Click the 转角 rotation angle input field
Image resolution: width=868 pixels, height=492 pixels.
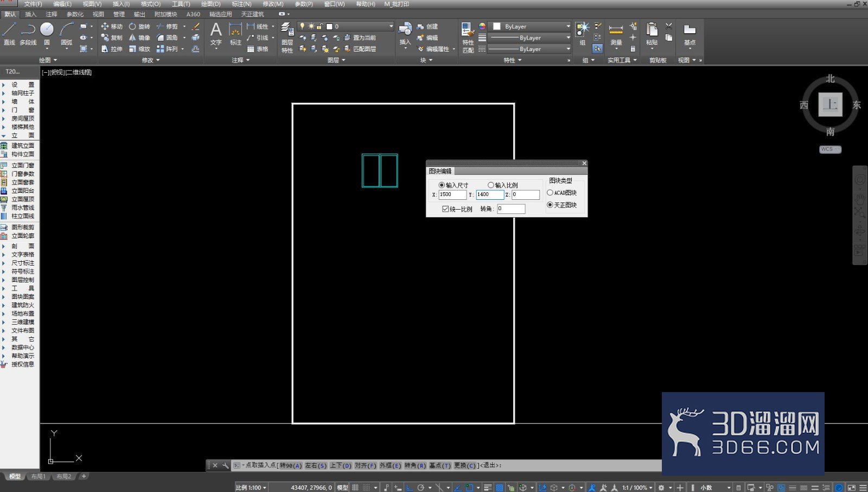511,209
